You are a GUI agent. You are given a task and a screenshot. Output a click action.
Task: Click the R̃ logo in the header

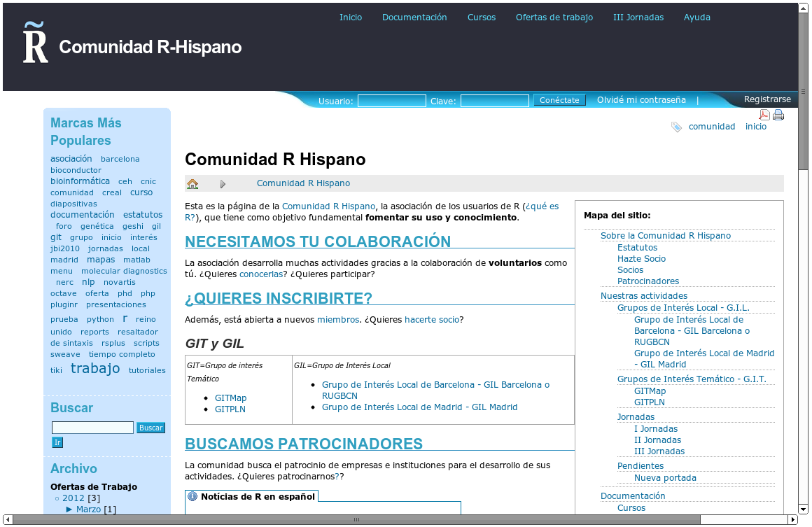click(35, 43)
